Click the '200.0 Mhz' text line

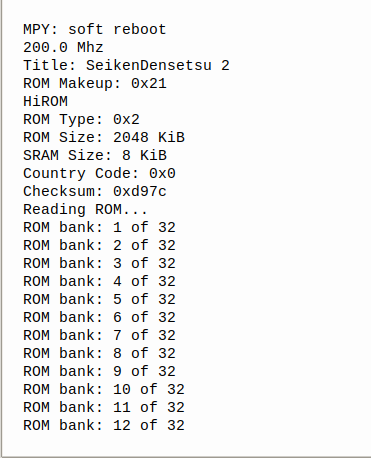coord(63,47)
